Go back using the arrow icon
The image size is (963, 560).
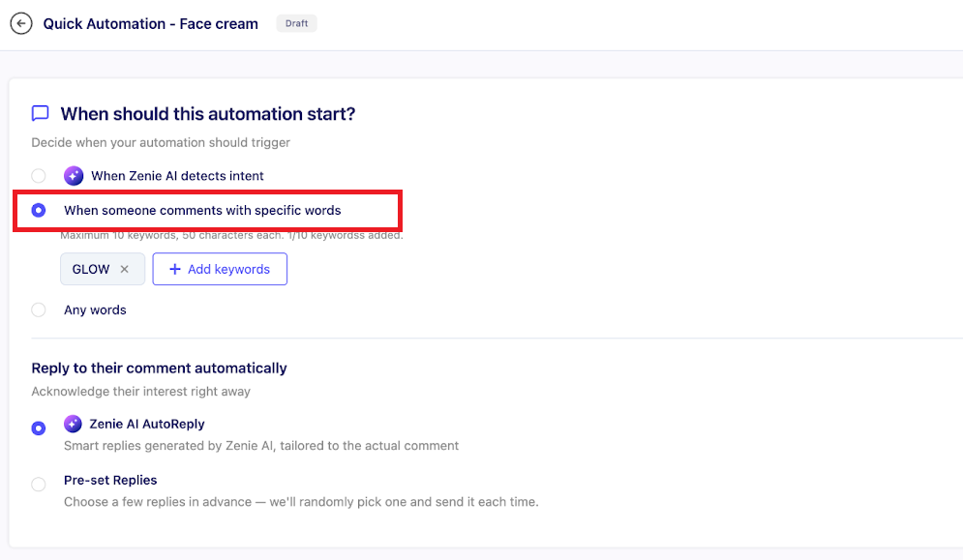pyautogui.click(x=21, y=23)
